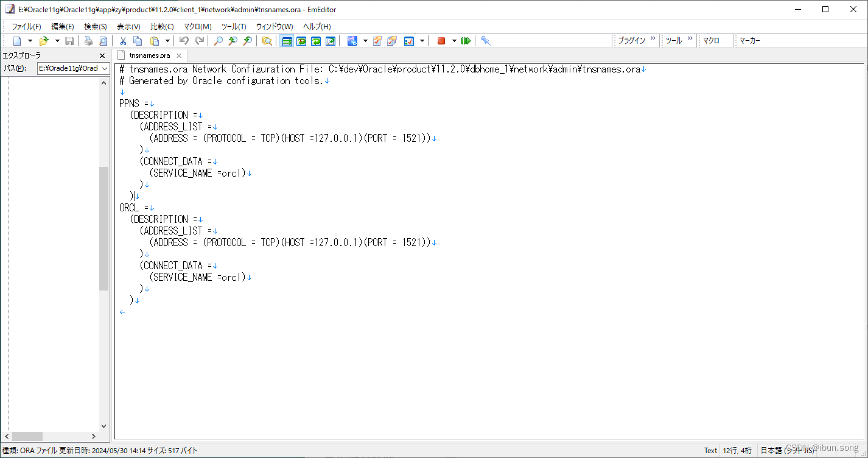Cut selection with the scissors icon
This screenshot has width=868, height=458.
pos(123,41)
